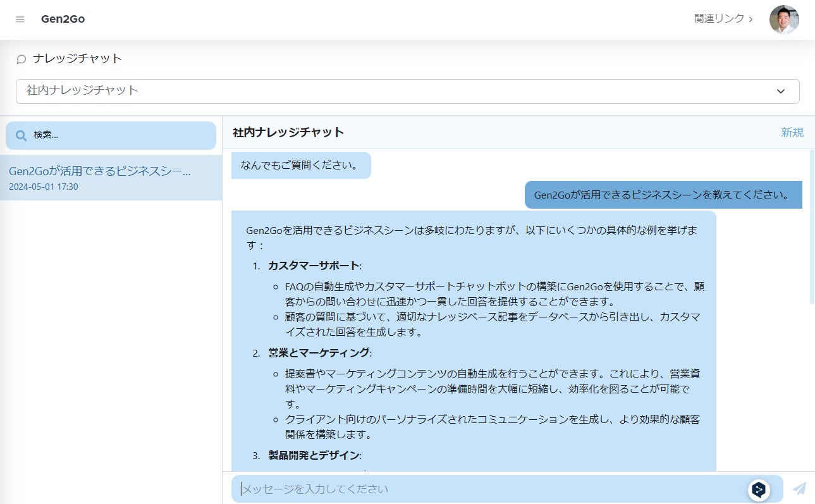Click the magnifier icon in search box
Viewport: 815px width, 504px height.
click(21, 135)
